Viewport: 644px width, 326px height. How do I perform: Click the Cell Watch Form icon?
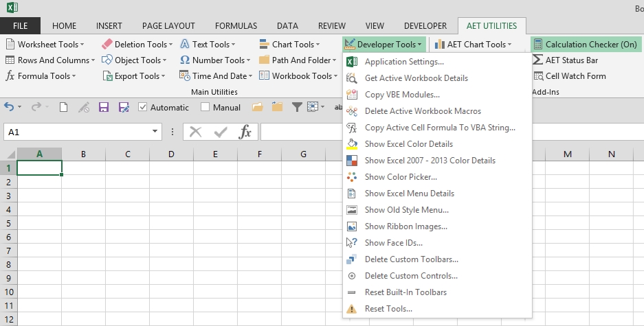538,76
